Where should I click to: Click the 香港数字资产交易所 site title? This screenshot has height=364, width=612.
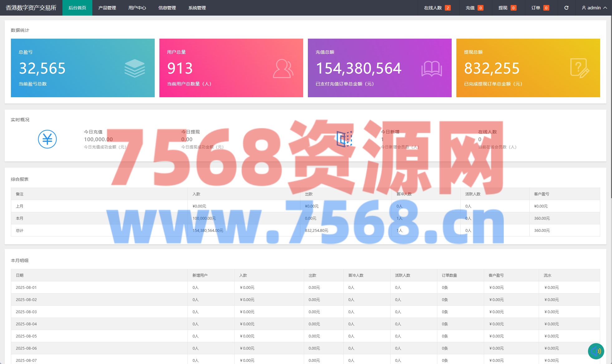click(x=31, y=8)
